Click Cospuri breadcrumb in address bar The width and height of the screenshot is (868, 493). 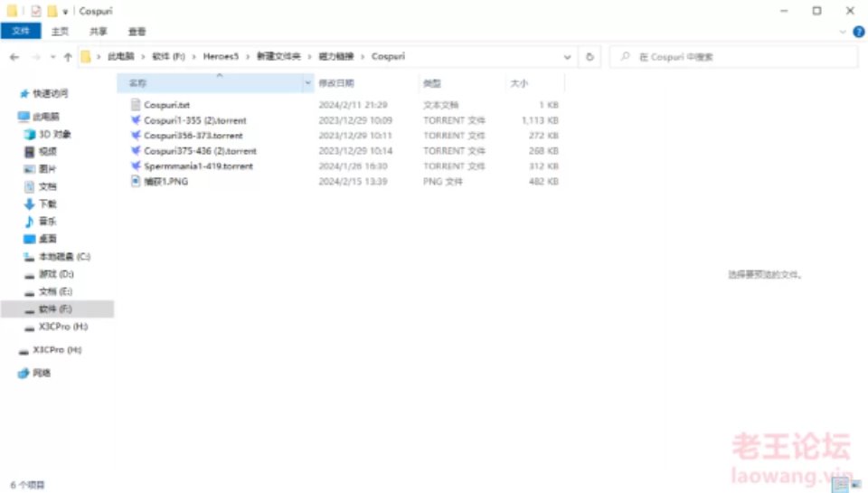[388, 56]
